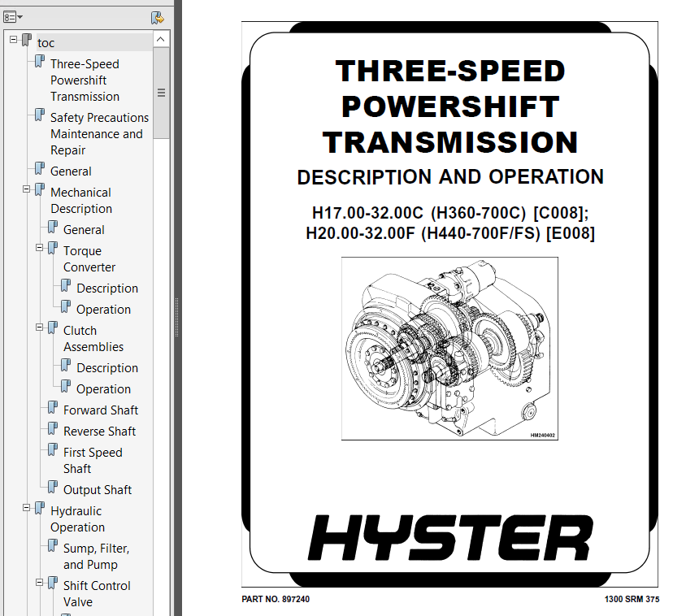Image resolution: width=686 pixels, height=616 pixels.
Task: Click bookmark icon beside Output Shaft
Action: (53, 488)
